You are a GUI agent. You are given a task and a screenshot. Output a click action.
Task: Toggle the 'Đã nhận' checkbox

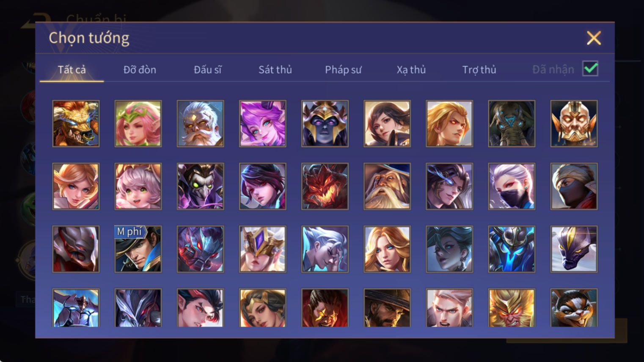[x=590, y=69]
